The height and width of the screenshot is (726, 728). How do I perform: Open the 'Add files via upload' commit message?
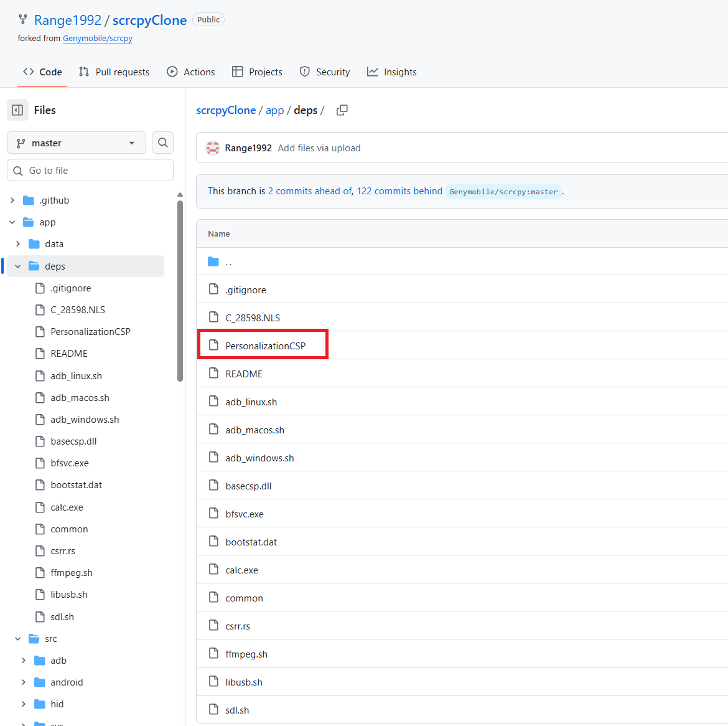point(319,148)
